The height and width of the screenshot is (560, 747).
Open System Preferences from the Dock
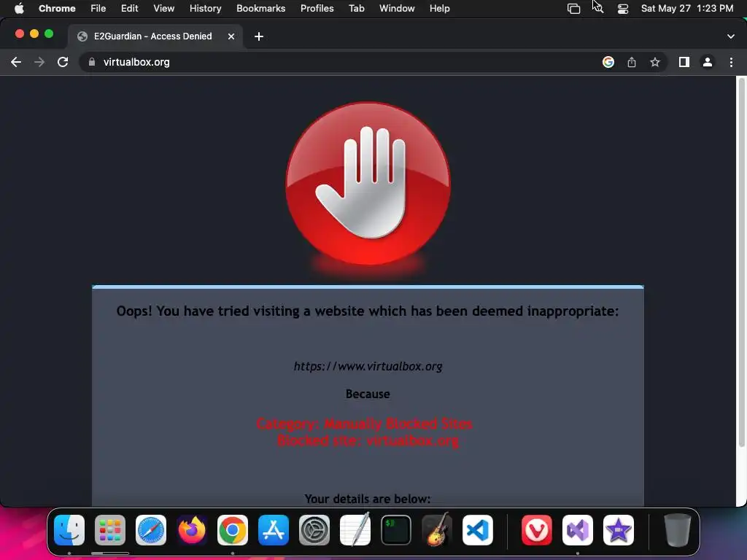[x=314, y=530]
